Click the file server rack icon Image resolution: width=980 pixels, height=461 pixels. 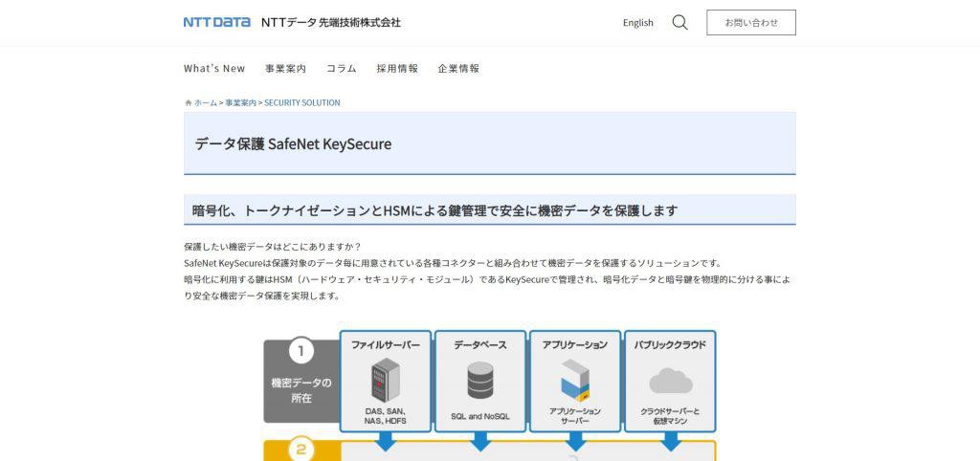pyautogui.click(x=386, y=380)
